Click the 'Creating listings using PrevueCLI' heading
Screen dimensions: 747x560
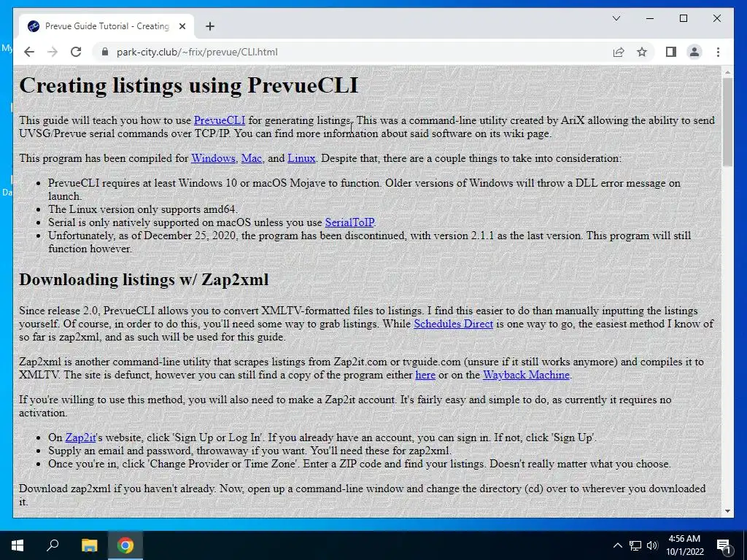[x=189, y=85]
